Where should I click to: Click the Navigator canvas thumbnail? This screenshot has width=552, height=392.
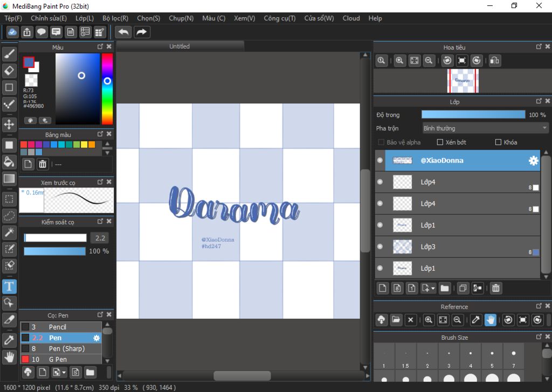[463, 81]
